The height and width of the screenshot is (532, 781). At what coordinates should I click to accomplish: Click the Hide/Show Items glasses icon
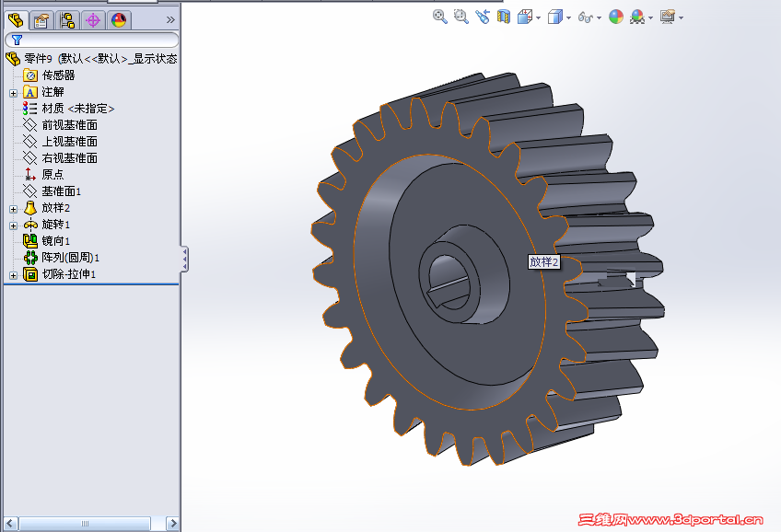pyautogui.click(x=585, y=17)
